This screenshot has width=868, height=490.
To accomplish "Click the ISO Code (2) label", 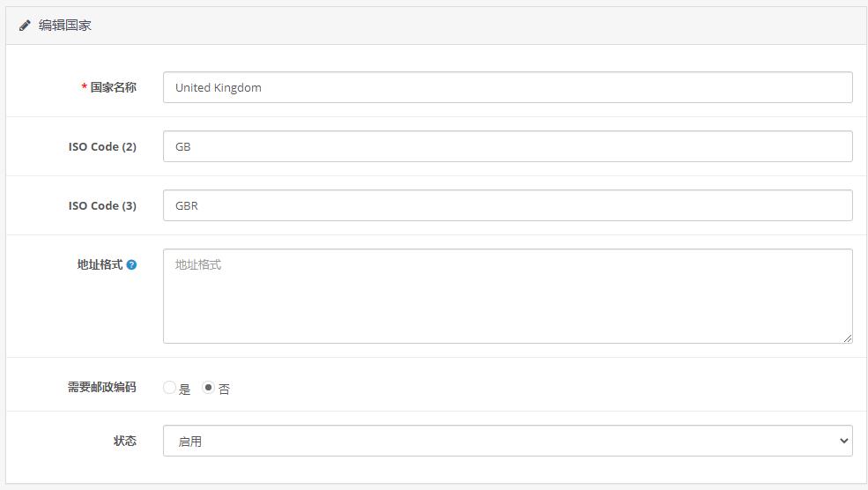I will click(x=102, y=146).
